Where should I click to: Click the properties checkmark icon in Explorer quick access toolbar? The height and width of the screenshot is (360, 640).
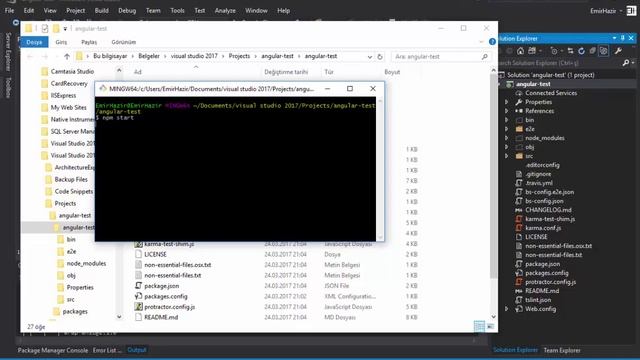click(45, 29)
